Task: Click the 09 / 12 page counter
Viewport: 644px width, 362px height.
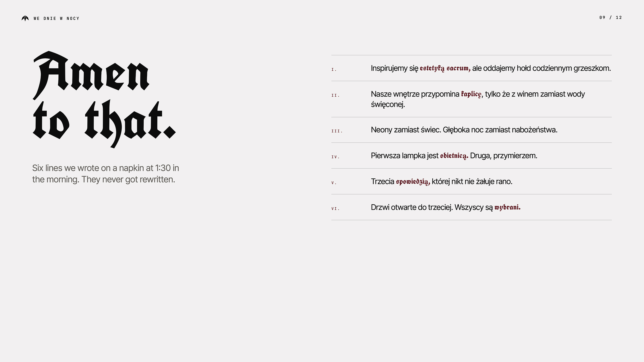Action: tap(611, 18)
